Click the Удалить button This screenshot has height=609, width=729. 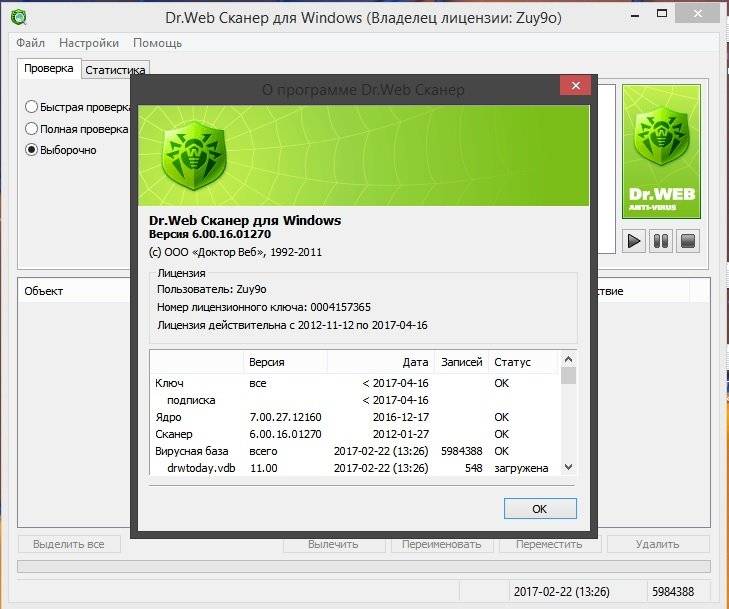[657, 544]
